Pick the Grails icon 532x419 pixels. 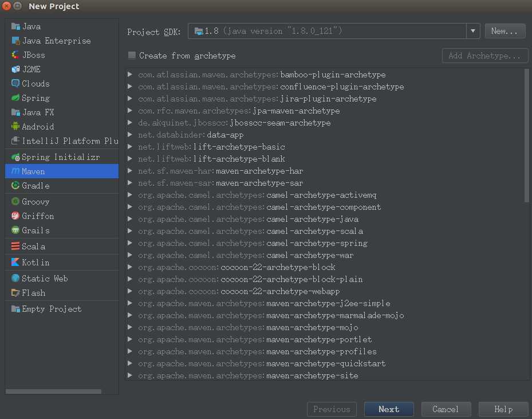click(x=15, y=230)
